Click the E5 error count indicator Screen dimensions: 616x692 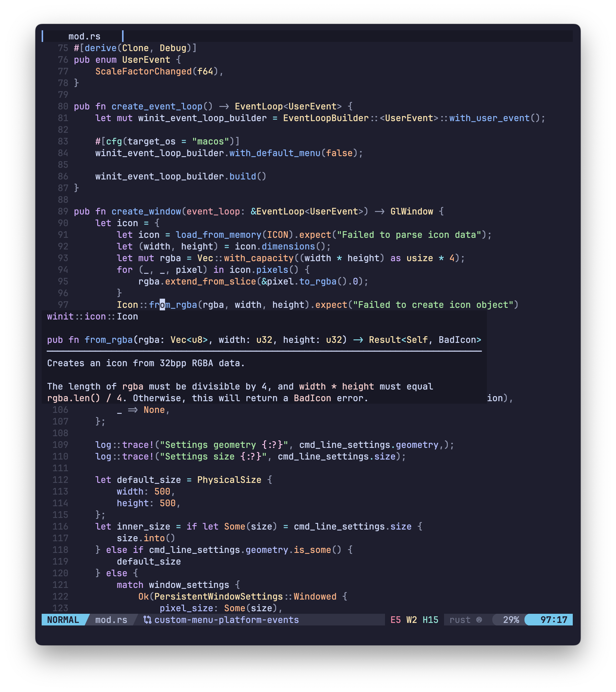click(x=395, y=619)
